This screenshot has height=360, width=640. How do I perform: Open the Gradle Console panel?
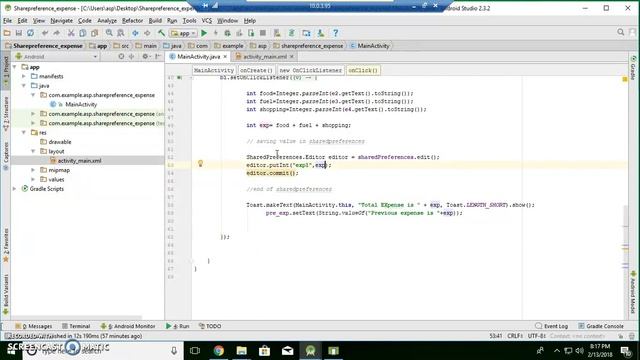pyautogui.click(x=601, y=326)
